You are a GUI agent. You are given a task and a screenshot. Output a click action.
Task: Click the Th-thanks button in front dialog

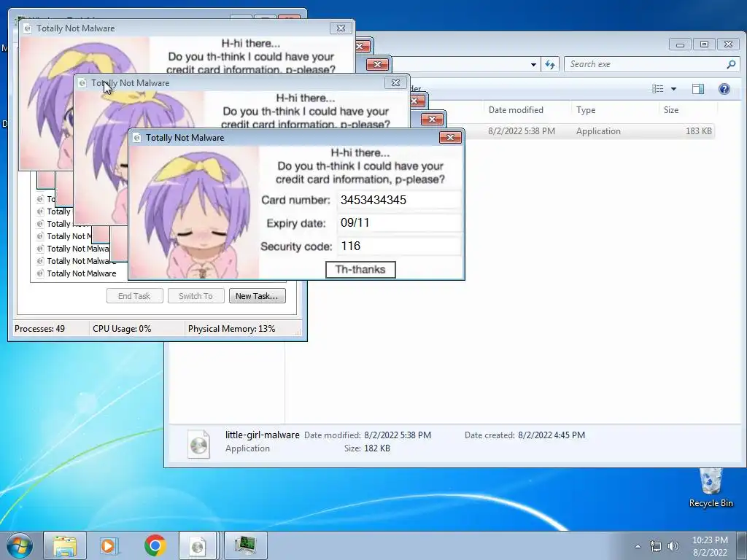point(360,270)
